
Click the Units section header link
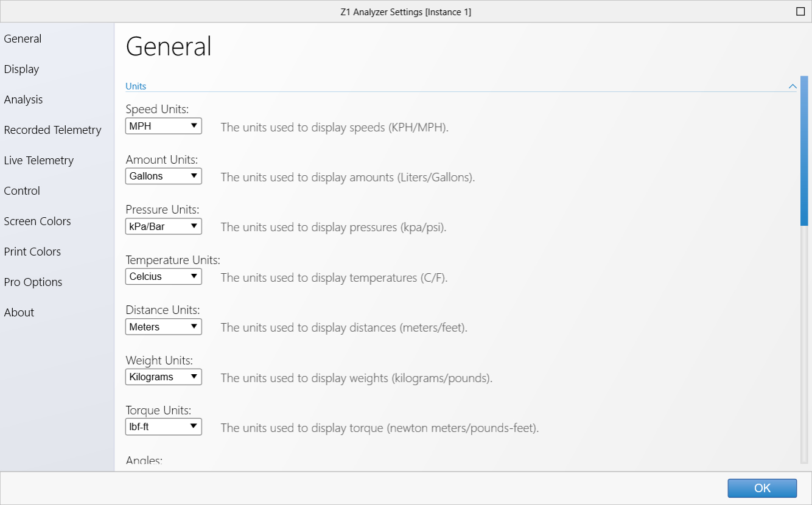136,86
